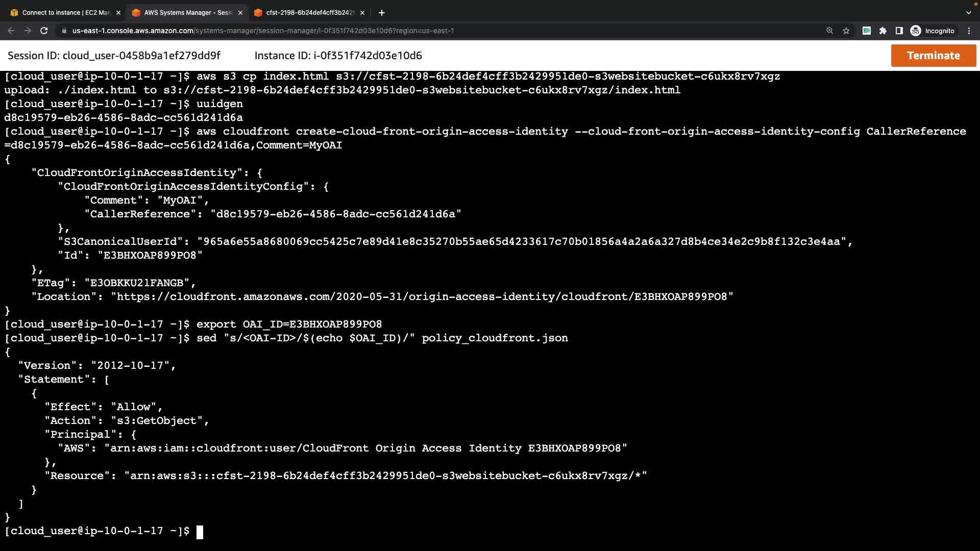Image resolution: width=980 pixels, height=551 pixels.
Task: Close the AWS Systems Manager tab
Action: click(x=240, y=13)
